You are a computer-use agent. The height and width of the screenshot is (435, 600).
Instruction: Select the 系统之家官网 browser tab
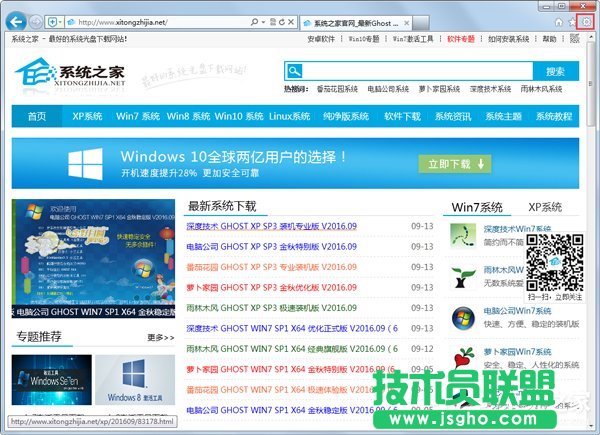pyautogui.click(x=356, y=23)
